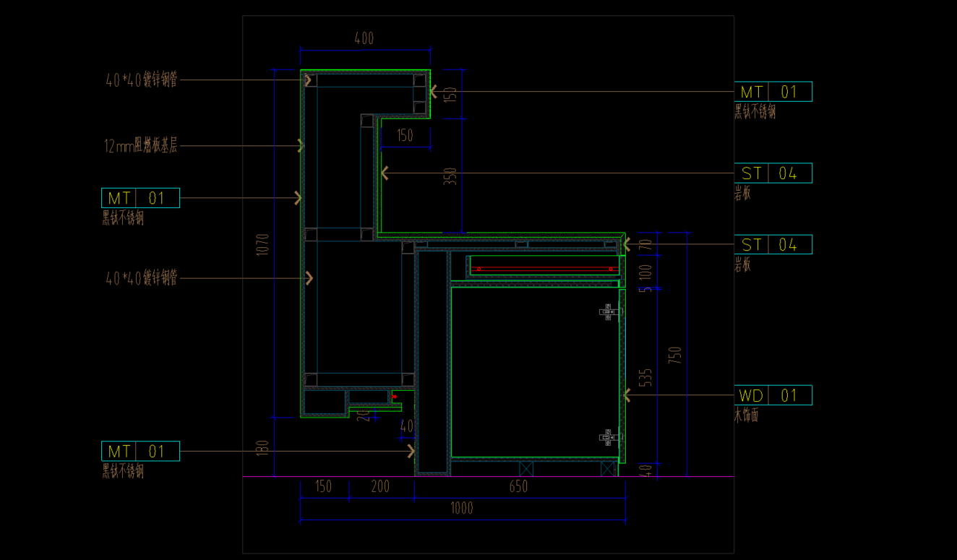The width and height of the screenshot is (957, 560).
Task: Click the 70 countertop thickness dimension
Action: [646, 245]
